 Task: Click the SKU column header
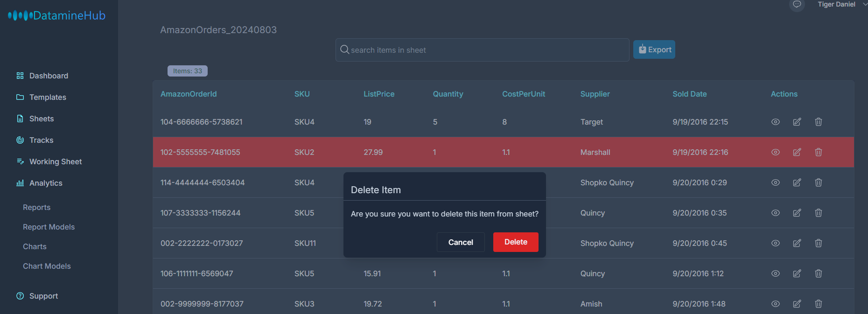coord(302,94)
